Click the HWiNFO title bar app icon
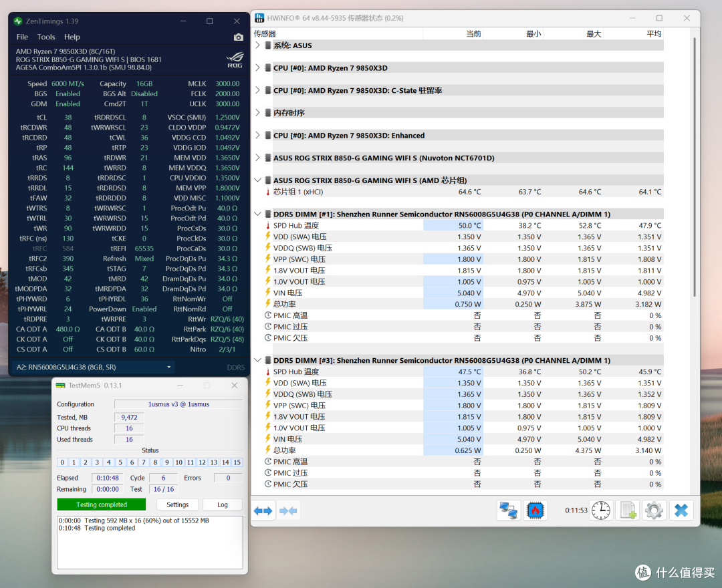Viewport: 722px width, 588px height. (259, 18)
